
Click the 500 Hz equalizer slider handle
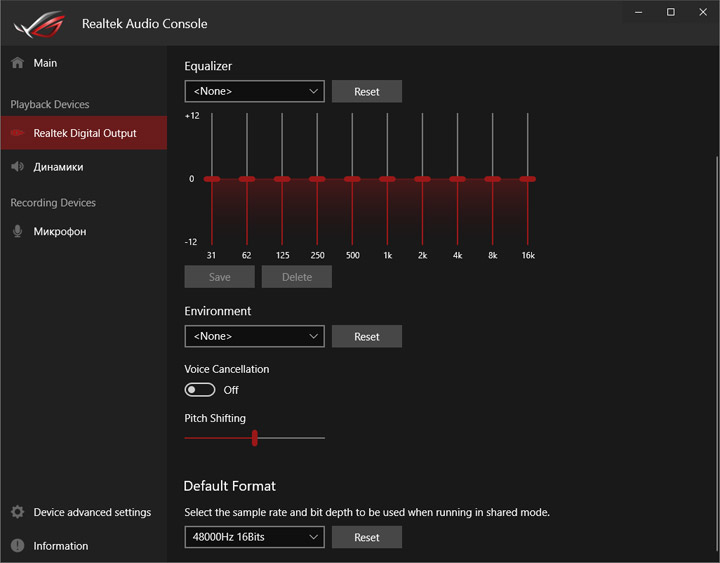pos(352,179)
